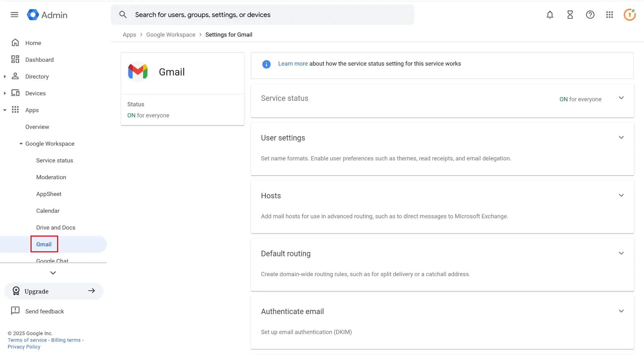This screenshot has width=644, height=355.
Task: Collapse the Apps tree arrow
Action: 5,110
